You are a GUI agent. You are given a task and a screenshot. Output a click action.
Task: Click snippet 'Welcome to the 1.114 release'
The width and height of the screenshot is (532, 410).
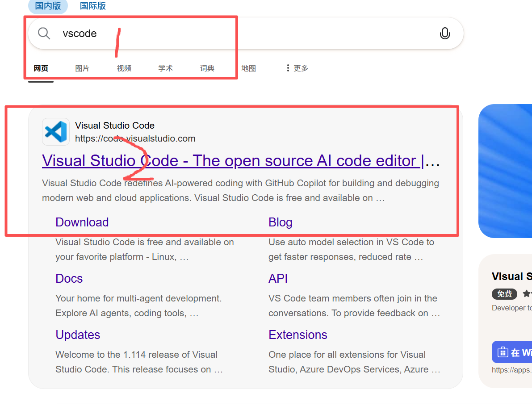(139, 362)
